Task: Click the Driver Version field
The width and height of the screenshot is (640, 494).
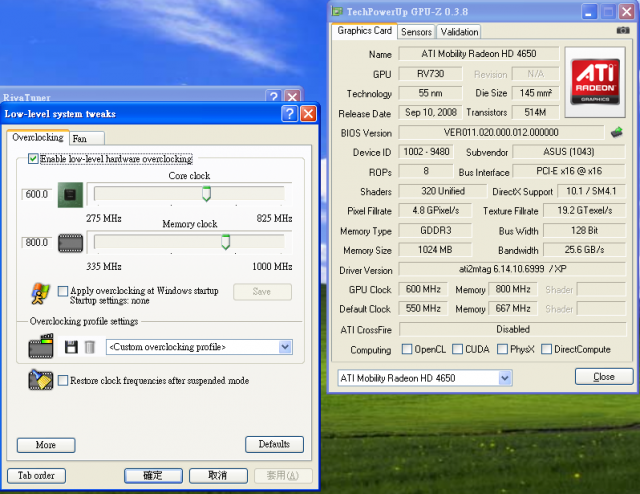Action: coord(512,269)
